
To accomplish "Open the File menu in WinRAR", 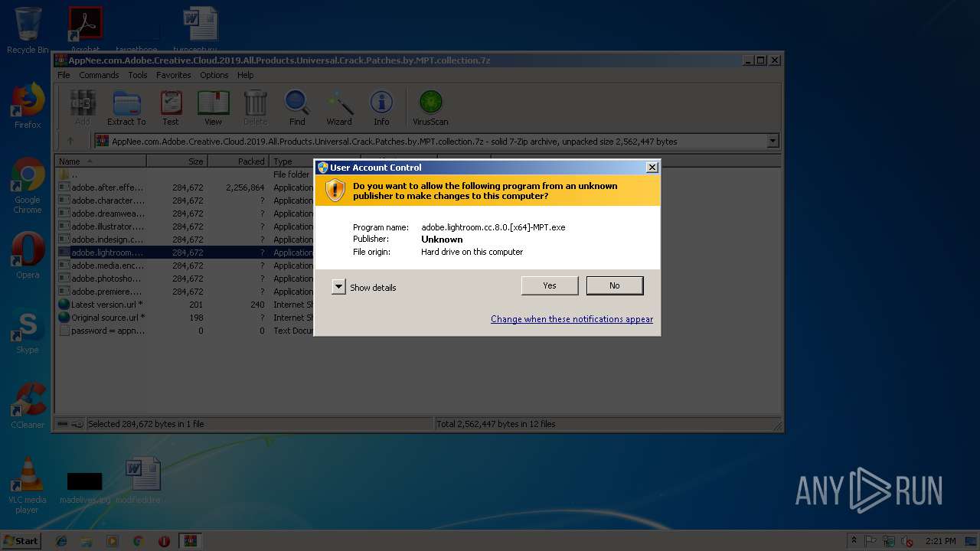I will pyautogui.click(x=64, y=75).
